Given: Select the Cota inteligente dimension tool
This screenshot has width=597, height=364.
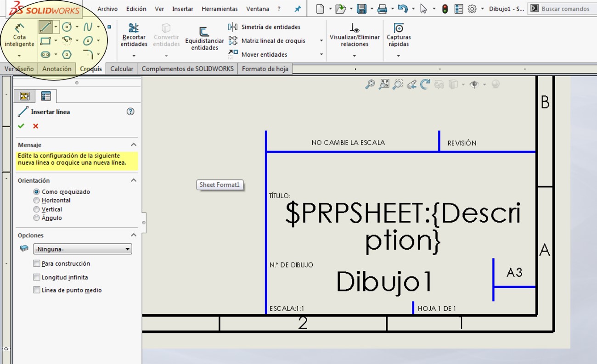Looking at the screenshot, I should (19, 36).
